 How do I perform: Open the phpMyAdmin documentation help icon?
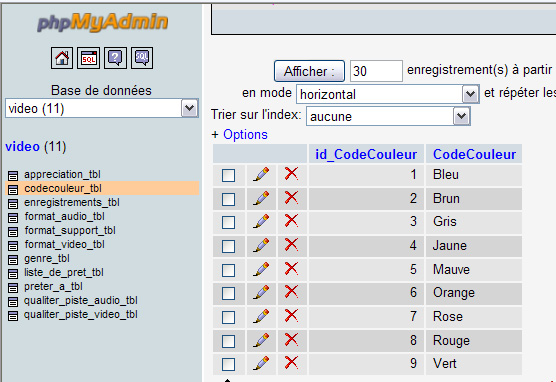point(115,58)
